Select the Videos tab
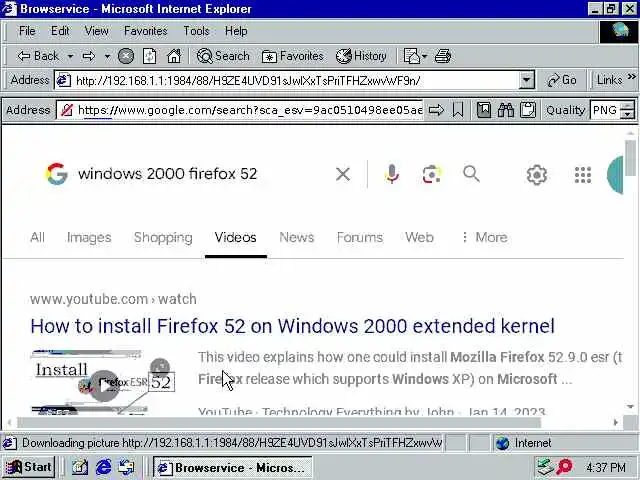The height and width of the screenshot is (480, 640). tap(236, 237)
